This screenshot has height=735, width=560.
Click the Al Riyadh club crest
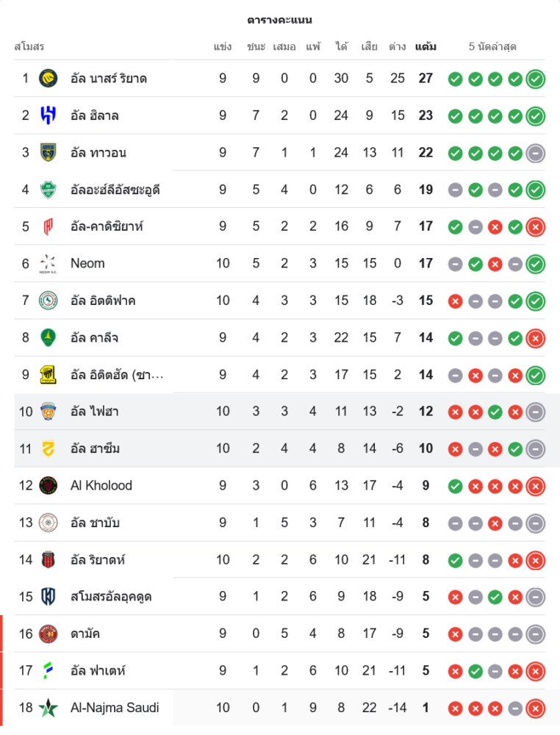[49, 559]
